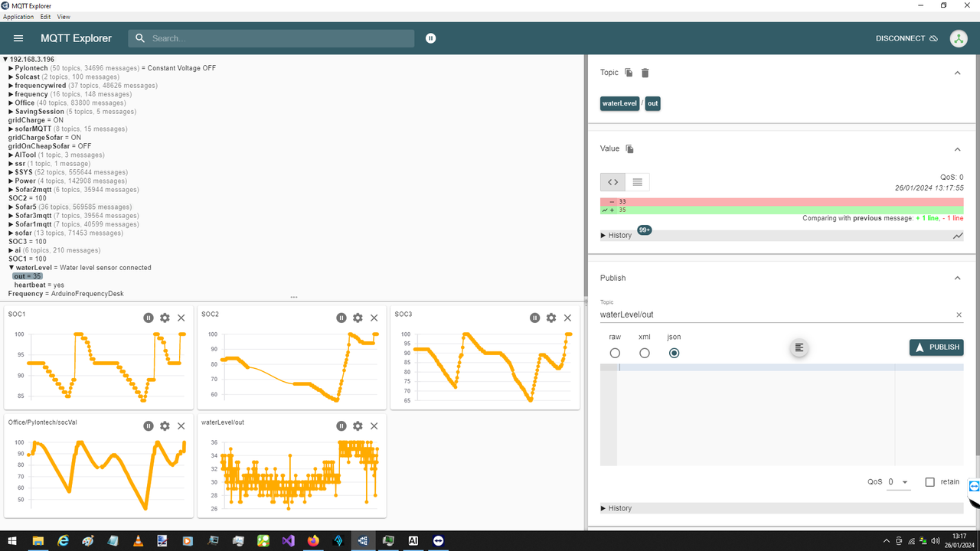Pause the waterLevel/out chart
The image size is (980, 551).
[341, 425]
